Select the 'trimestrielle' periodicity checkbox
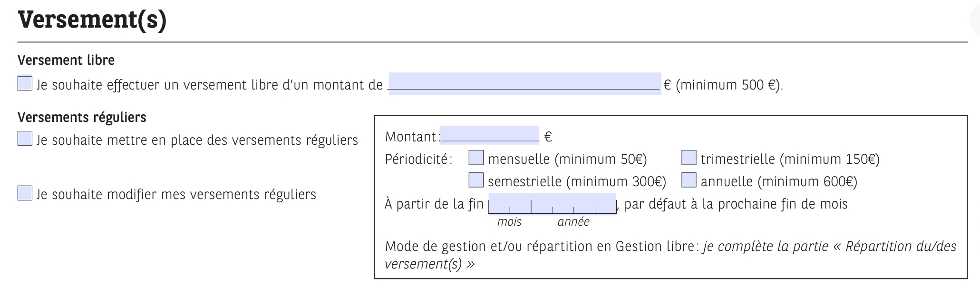Screen dimensions: 980x289 click(689, 158)
